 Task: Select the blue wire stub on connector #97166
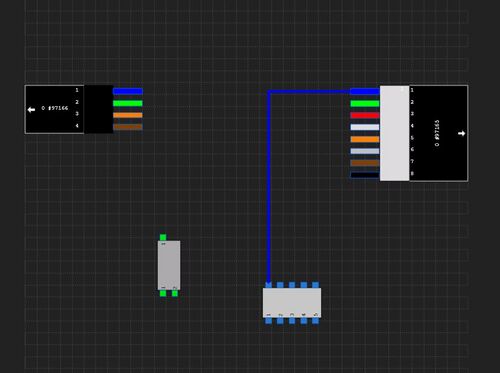coord(128,91)
